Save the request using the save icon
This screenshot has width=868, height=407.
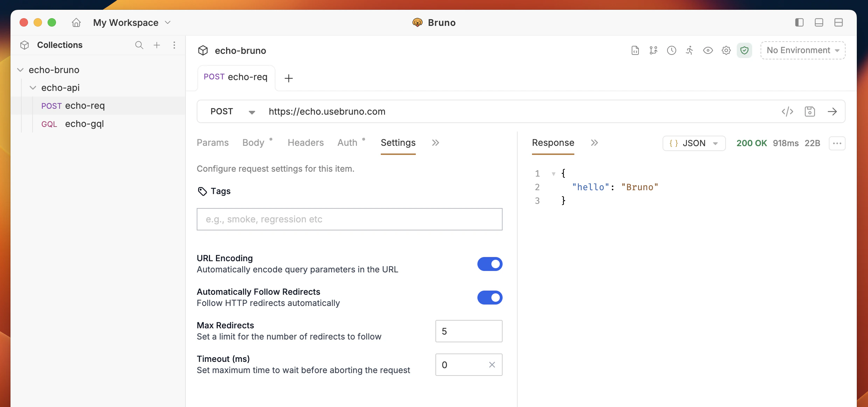(x=810, y=111)
